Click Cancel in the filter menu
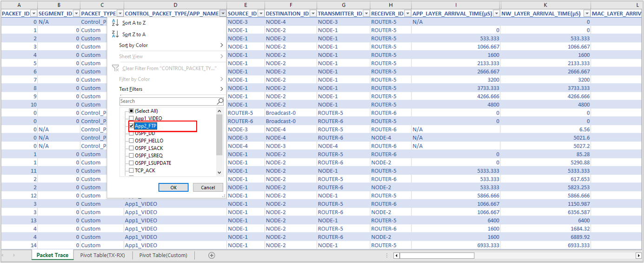This screenshot has height=263, width=644. 208,187
